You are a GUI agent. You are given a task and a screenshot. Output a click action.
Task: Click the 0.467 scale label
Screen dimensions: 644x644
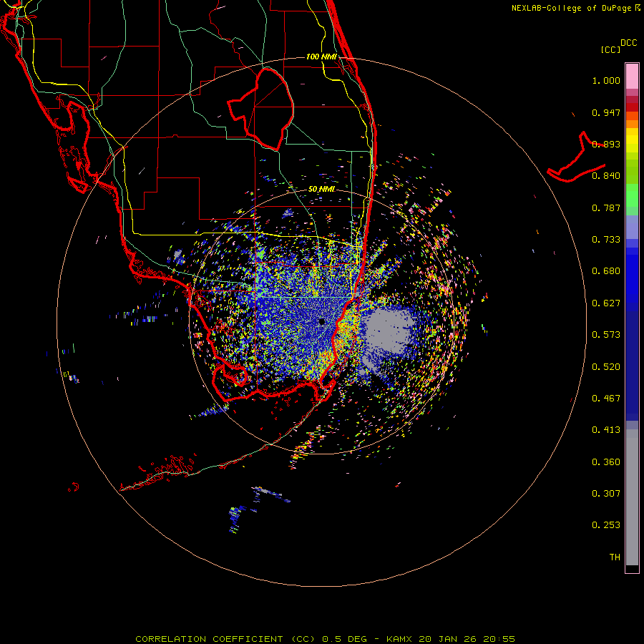click(606, 399)
